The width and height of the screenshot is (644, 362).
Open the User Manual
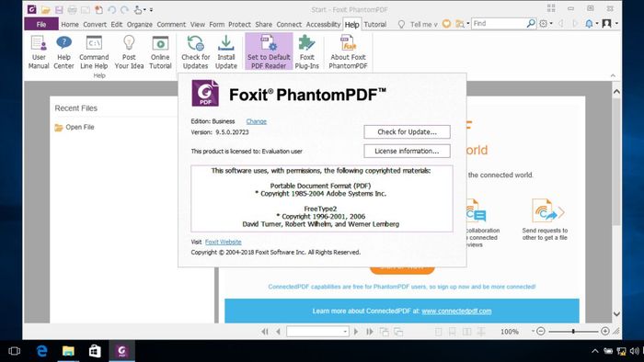(39, 52)
